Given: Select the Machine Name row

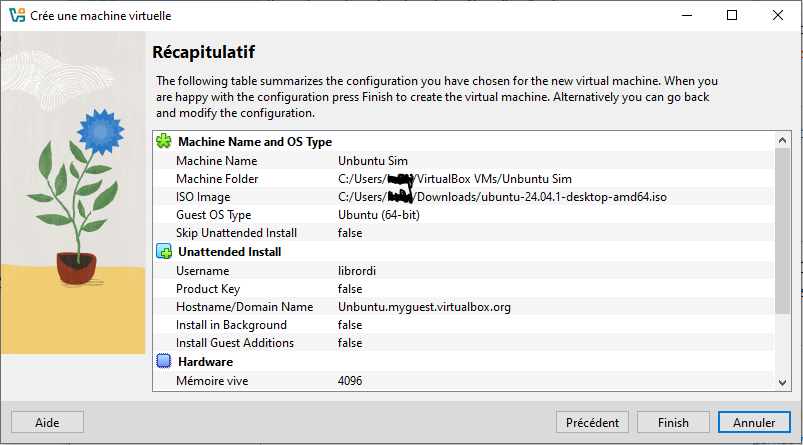Looking at the screenshot, I should click(x=464, y=161).
